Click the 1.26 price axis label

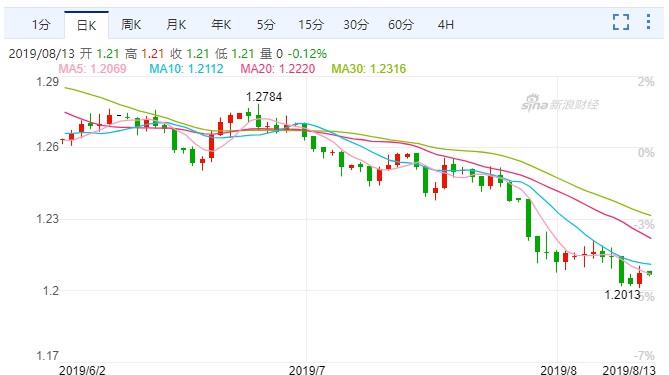[47, 147]
